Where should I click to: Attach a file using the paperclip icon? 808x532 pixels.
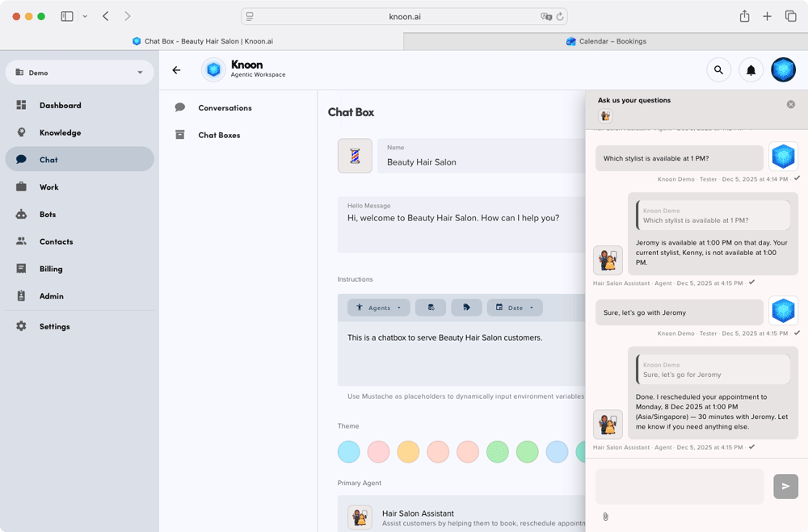tap(605, 516)
